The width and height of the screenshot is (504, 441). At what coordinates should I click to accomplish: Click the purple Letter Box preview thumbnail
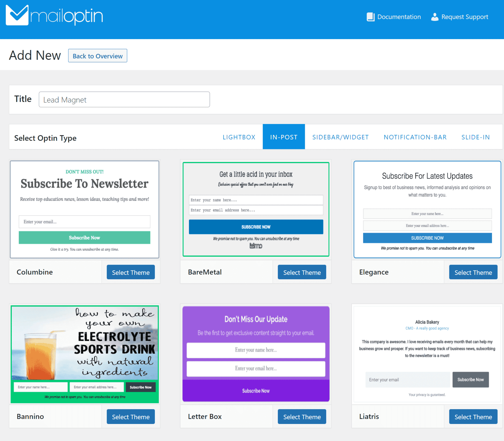[x=256, y=354]
